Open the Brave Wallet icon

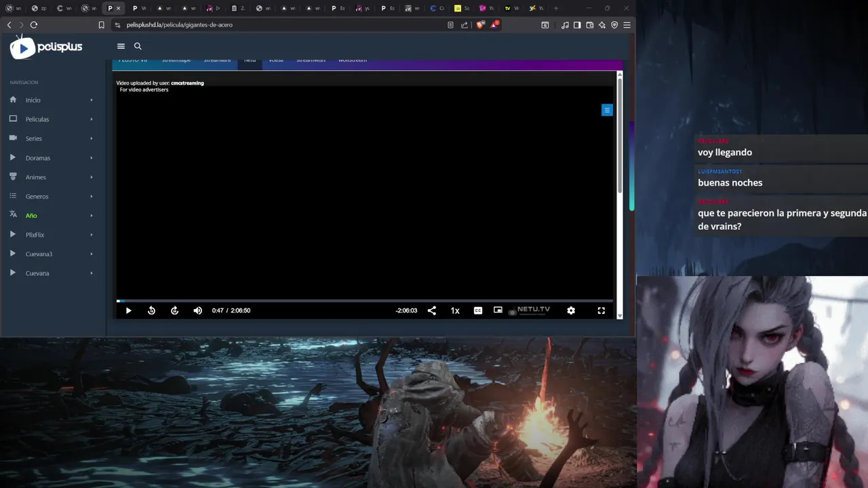tap(590, 25)
